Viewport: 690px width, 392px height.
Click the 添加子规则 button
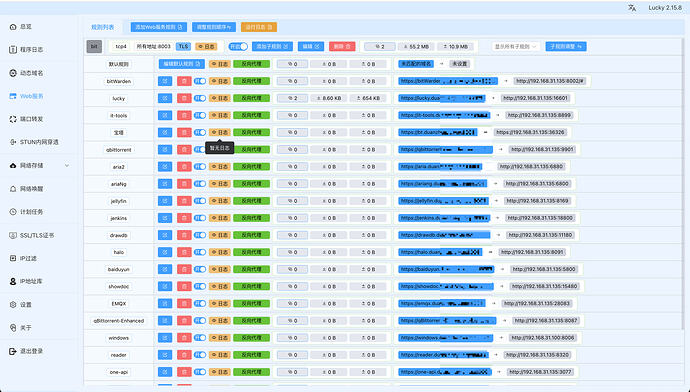click(x=272, y=46)
